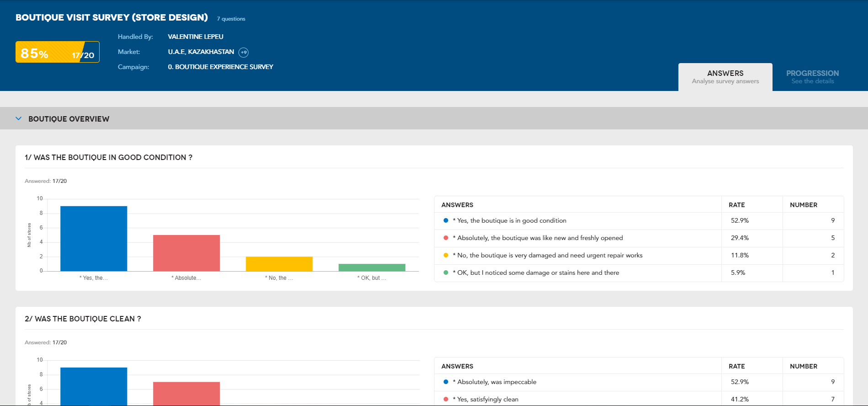This screenshot has width=868, height=406.
Task: Click the 85% 17/20 progress bar
Action: pyautogui.click(x=58, y=52)
